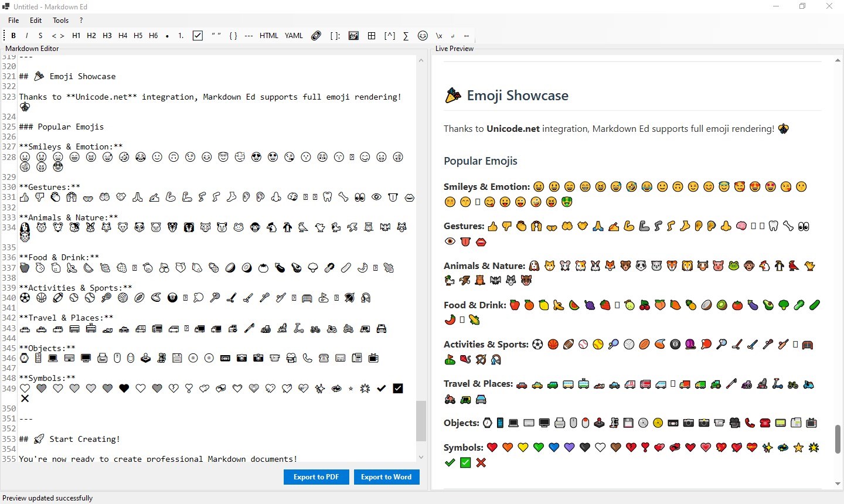Image resolution: width=844 pixels, height=504 pixels.
Task: Click the 'Popular Emojis' preview subheading
Action: 481,161
